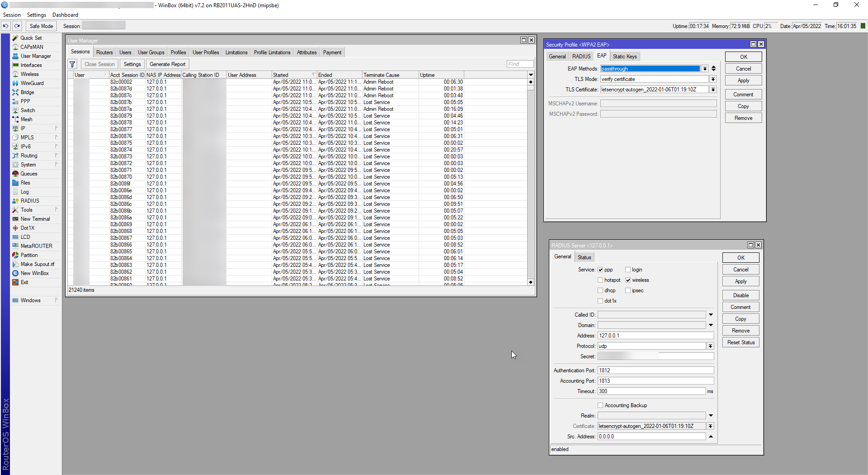868x475 pixels.
Task: Click the filter funnel icon in User Manager
Action: [72, 64]
